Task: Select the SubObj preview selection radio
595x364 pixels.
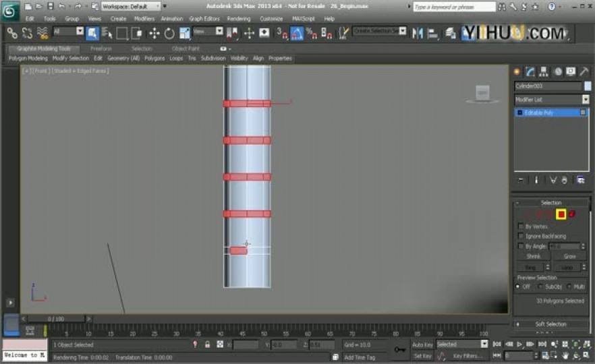Action: click(x=540, y=286)
